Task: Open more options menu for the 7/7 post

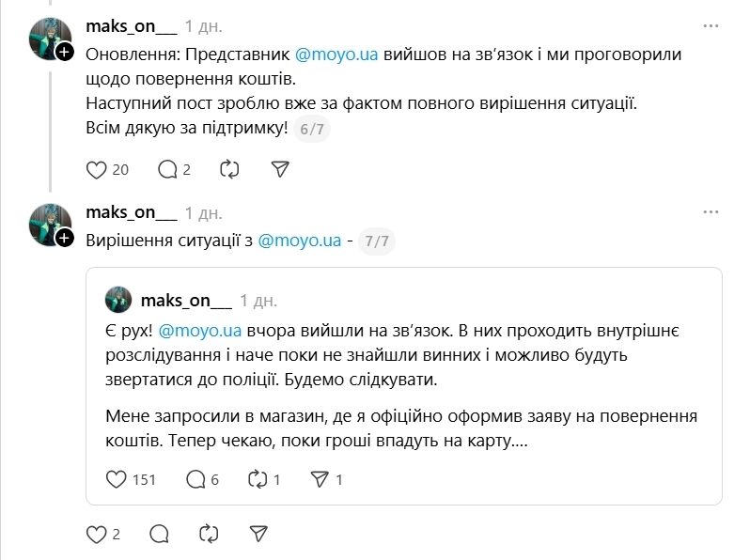Action: tap(711, 212)
